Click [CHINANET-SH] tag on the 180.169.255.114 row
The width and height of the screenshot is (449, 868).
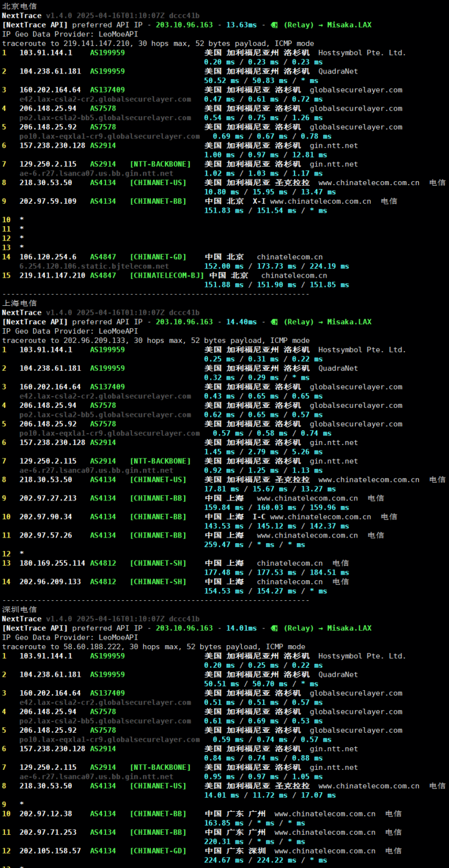158,563
